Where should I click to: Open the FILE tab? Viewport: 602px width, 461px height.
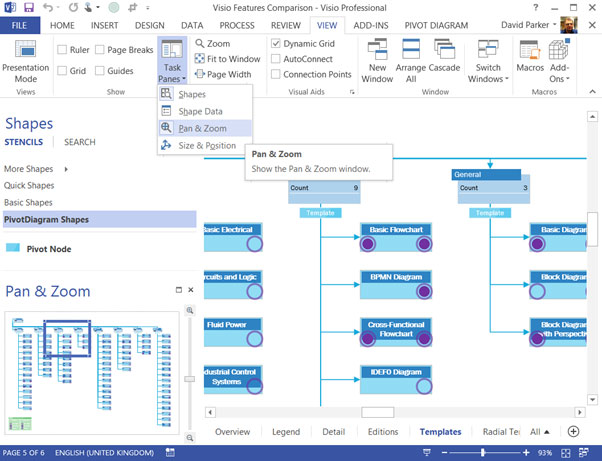click(20, 25)
